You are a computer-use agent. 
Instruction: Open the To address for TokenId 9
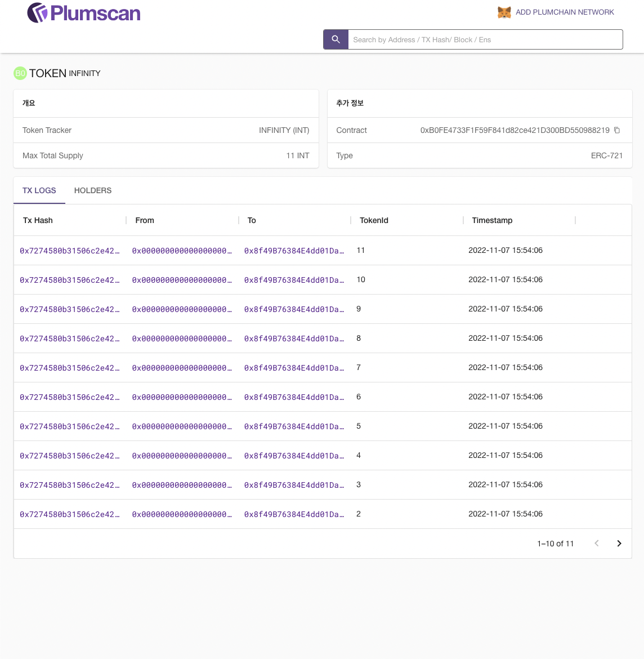(x=294, y=309)
